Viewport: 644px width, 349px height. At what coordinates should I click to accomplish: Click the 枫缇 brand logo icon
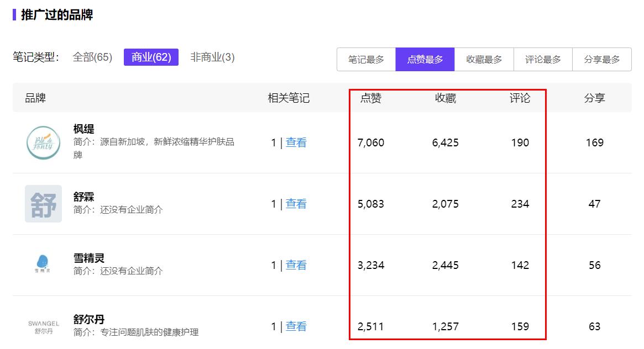(x=43, y=142)
